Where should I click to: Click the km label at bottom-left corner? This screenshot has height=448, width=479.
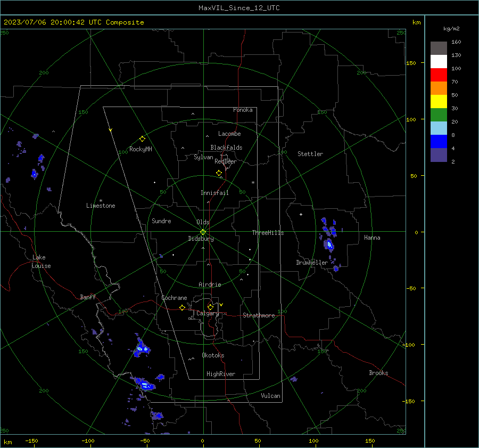coord(7,442)
